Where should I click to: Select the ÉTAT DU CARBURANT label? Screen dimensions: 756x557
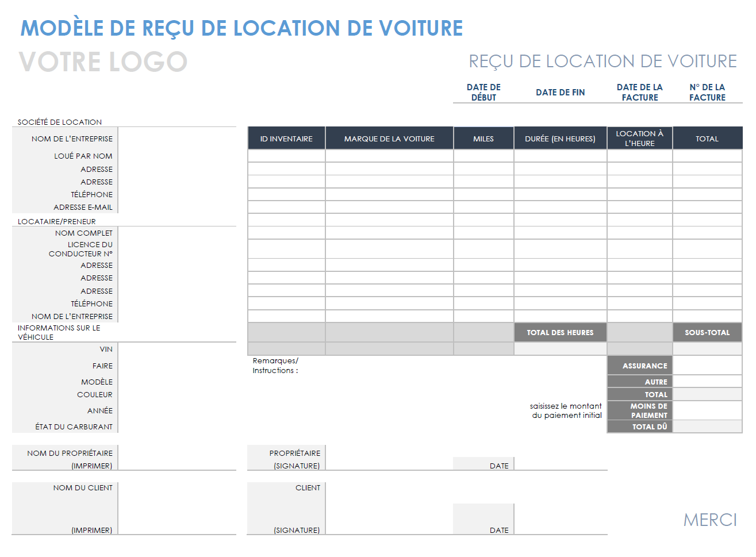click(x=74, y=427)
